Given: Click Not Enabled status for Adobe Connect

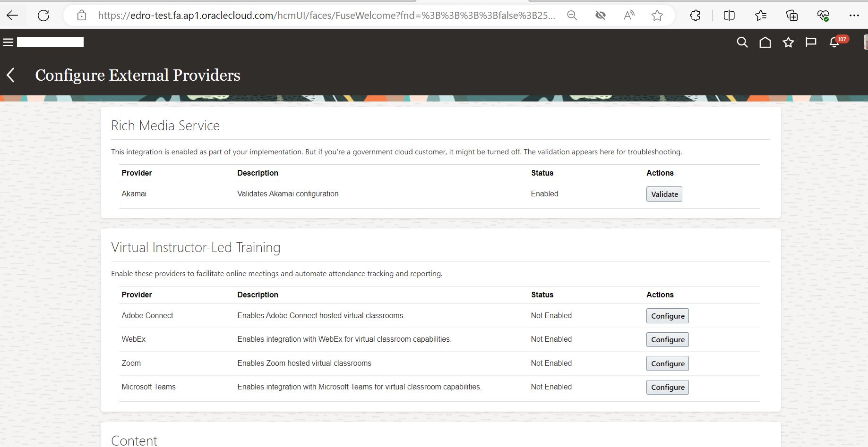Looking at the screenshot, I should (x=551, y=315).
